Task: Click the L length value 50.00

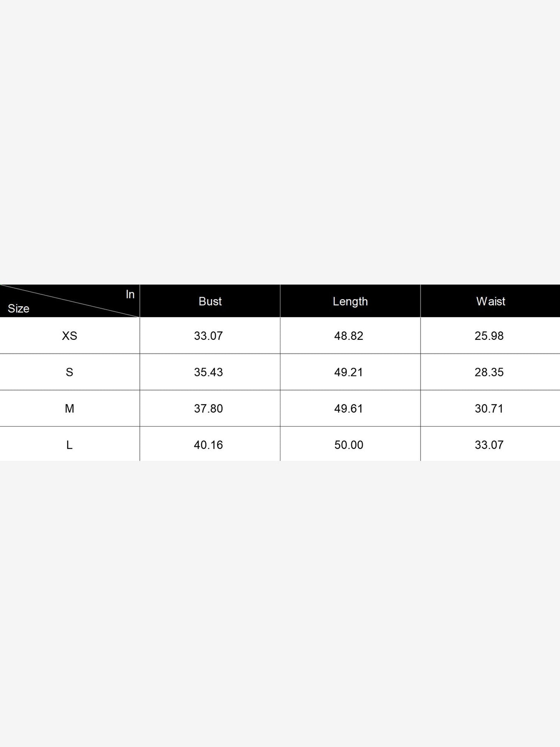Action: coord(348,445)
